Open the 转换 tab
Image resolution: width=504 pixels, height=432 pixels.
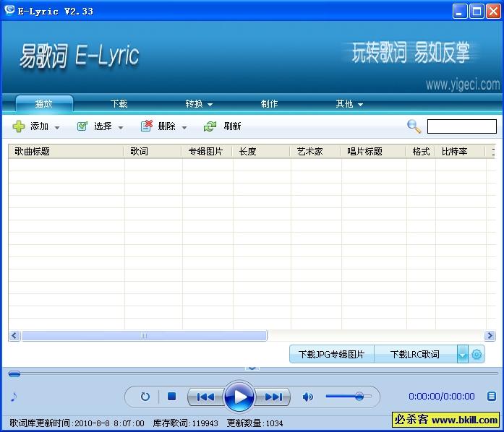click(194, 104)
